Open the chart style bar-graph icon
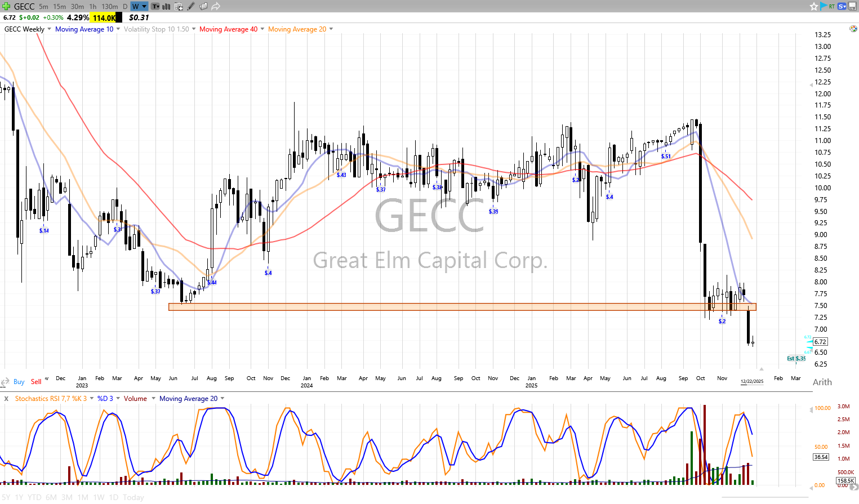 (167, 6)
